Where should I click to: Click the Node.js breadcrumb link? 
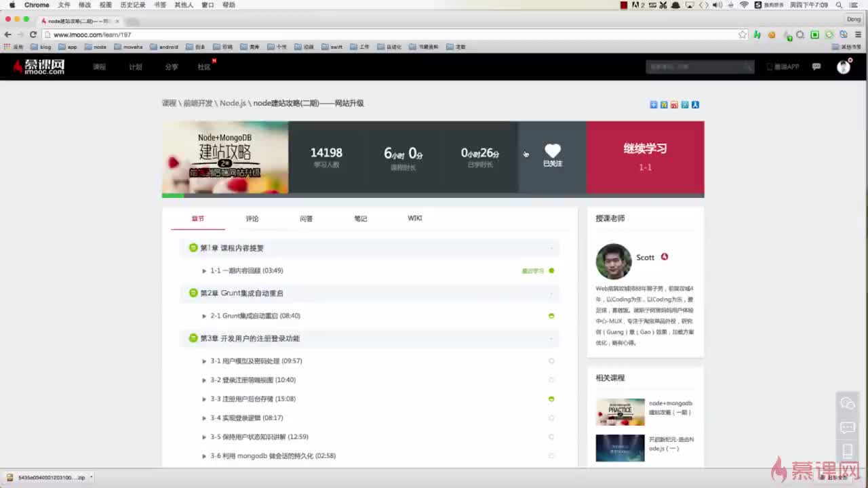click(233, 104)
